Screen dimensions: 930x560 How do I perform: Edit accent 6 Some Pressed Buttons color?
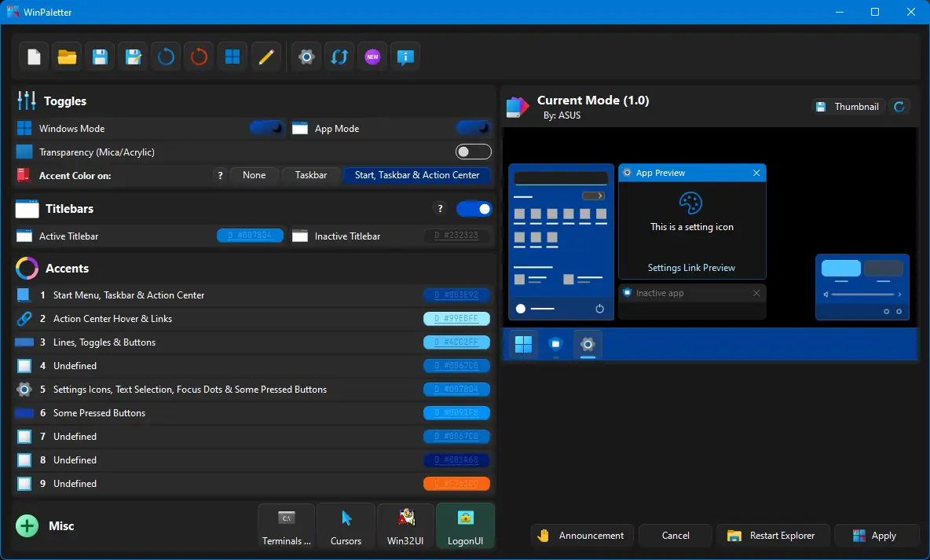[x=456, y=413]
